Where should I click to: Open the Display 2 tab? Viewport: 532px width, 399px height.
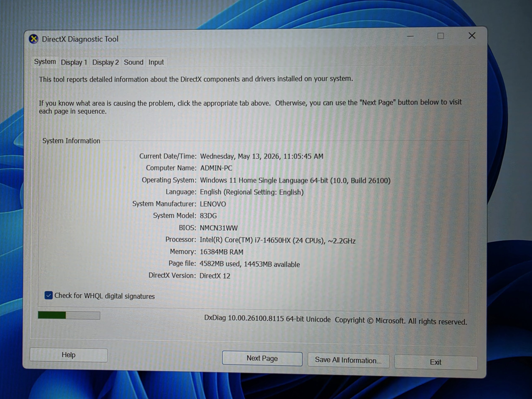coord(105,62)
